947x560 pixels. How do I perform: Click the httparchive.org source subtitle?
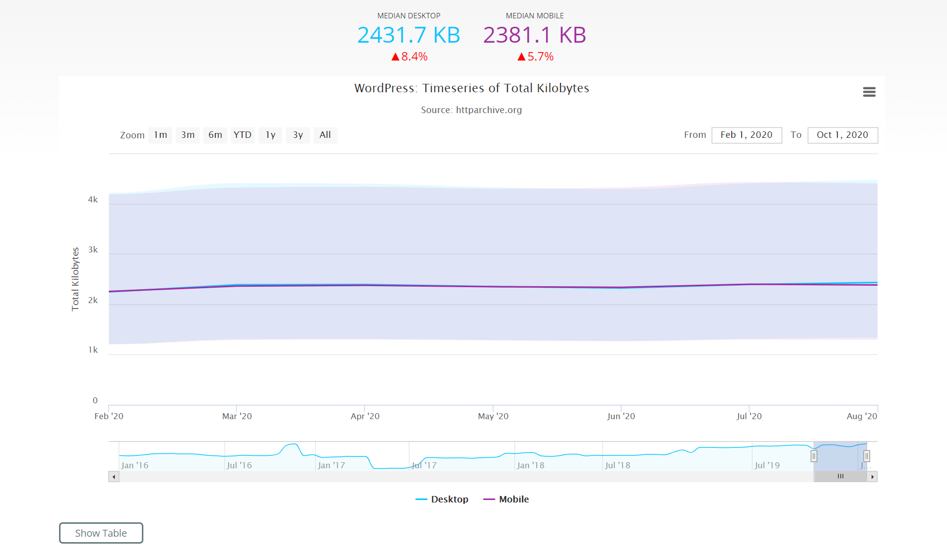pos(471,110)
